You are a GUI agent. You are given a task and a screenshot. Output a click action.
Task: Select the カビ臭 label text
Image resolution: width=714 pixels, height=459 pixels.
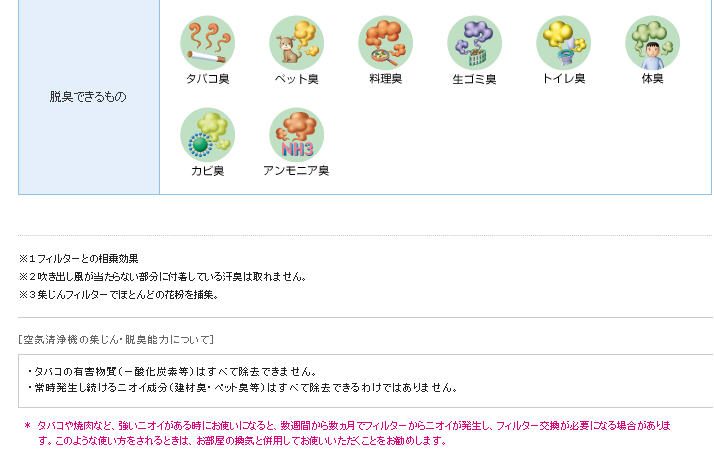pyautogui.click(x=208, y=171)
